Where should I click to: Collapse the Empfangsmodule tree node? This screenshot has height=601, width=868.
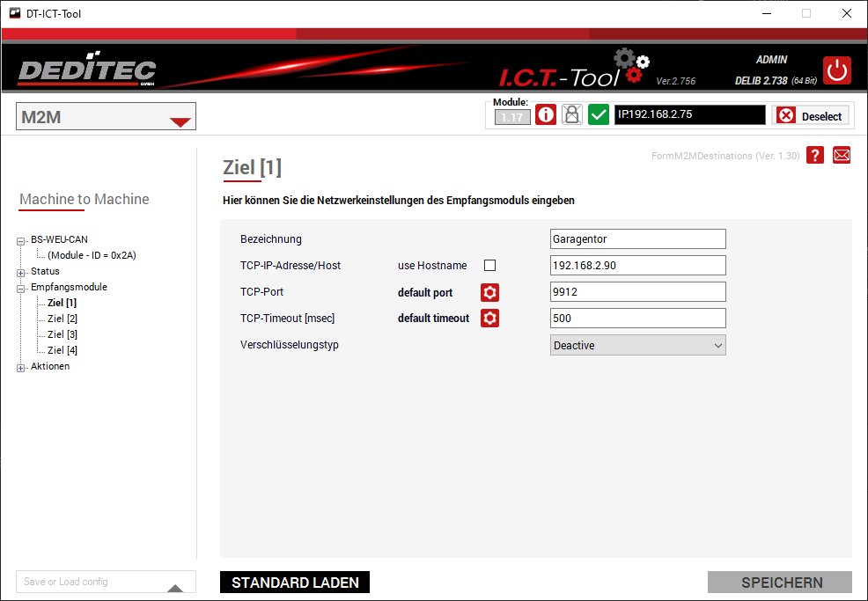pos(21,288)
